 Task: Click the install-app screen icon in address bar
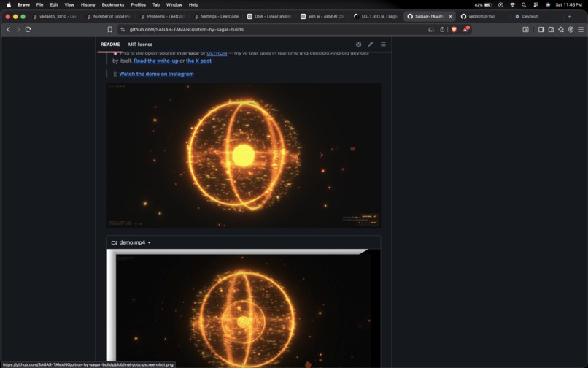pos(431,30)
